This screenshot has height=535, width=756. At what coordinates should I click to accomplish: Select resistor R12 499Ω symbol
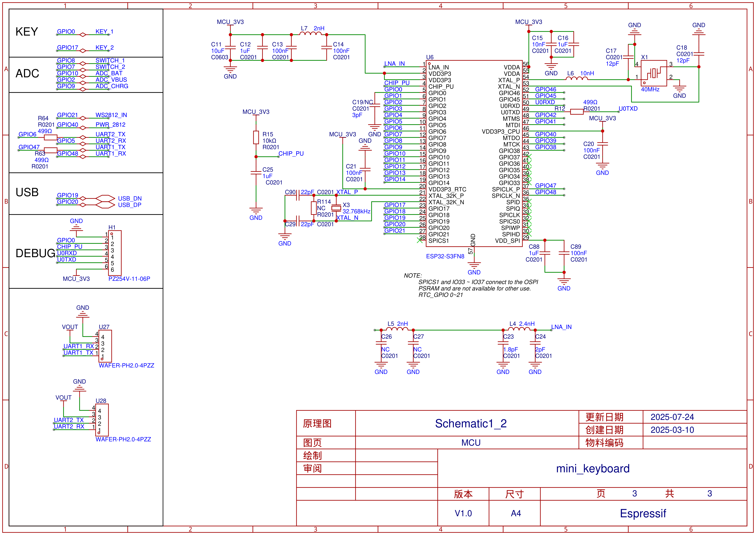tap(577, 112)
